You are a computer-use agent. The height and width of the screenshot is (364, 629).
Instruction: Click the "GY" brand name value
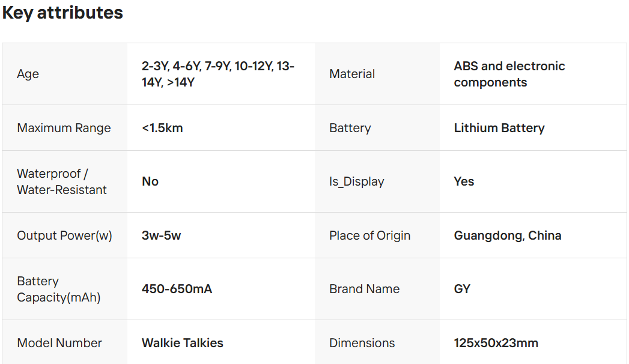tap(462, 289)
